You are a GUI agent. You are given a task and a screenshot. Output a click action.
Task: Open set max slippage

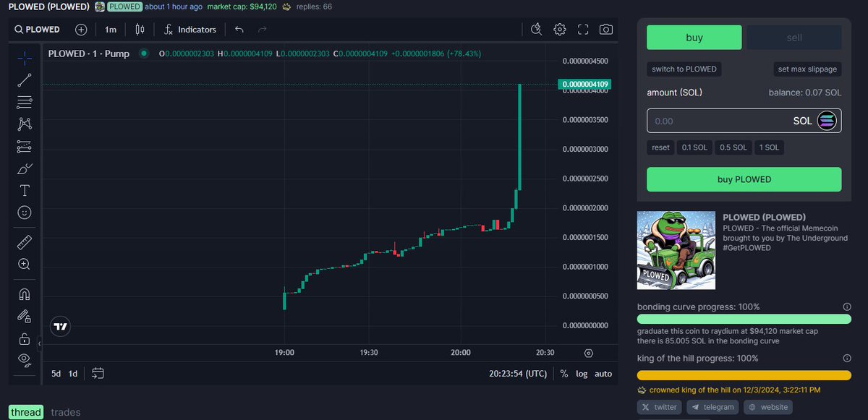(807, 69)
